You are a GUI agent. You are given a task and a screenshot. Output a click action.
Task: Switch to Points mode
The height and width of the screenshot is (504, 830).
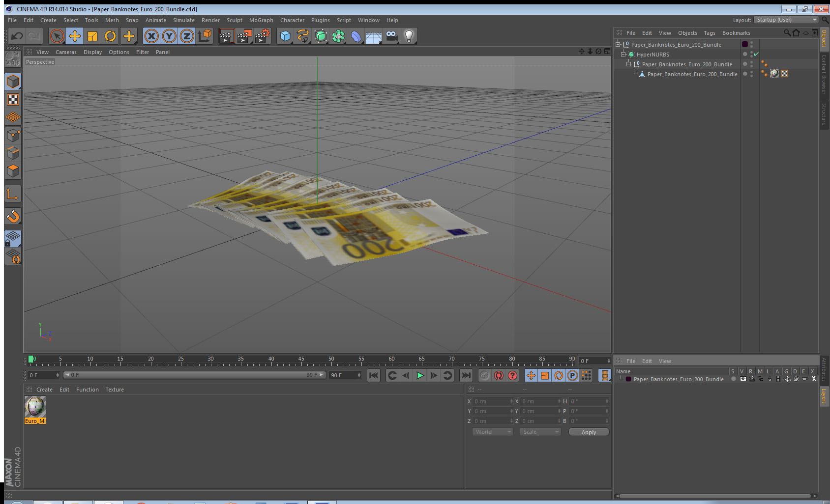13,135
